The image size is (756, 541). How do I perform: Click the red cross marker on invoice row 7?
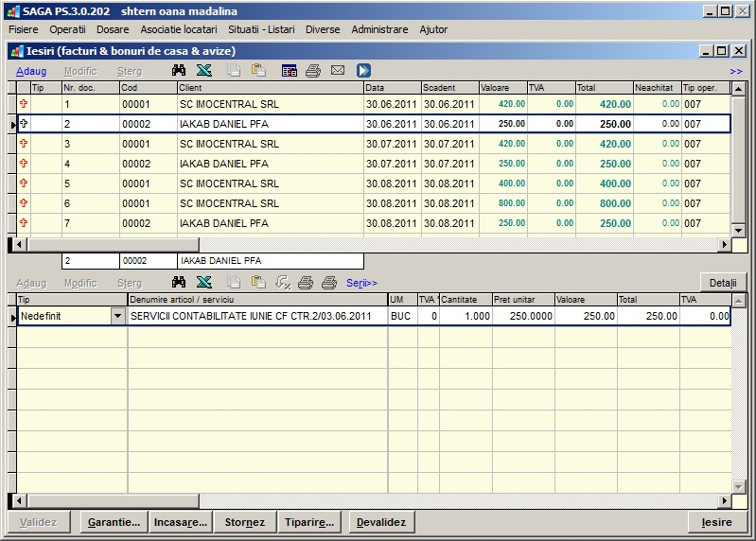[23, 222]
